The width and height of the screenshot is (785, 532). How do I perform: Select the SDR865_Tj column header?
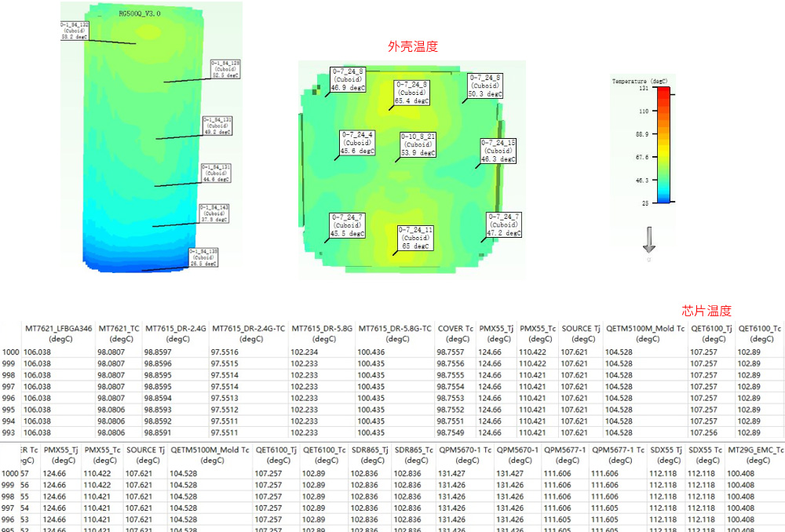click(370, 455)
